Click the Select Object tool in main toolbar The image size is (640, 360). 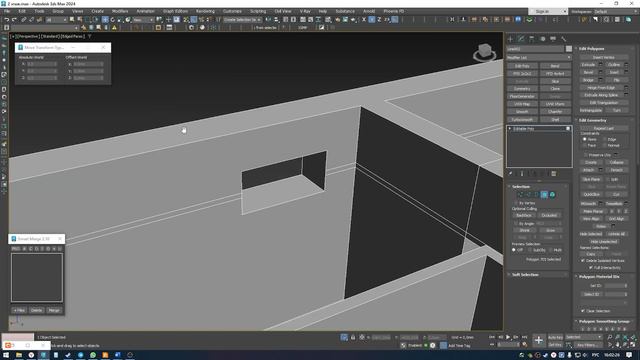72,20
